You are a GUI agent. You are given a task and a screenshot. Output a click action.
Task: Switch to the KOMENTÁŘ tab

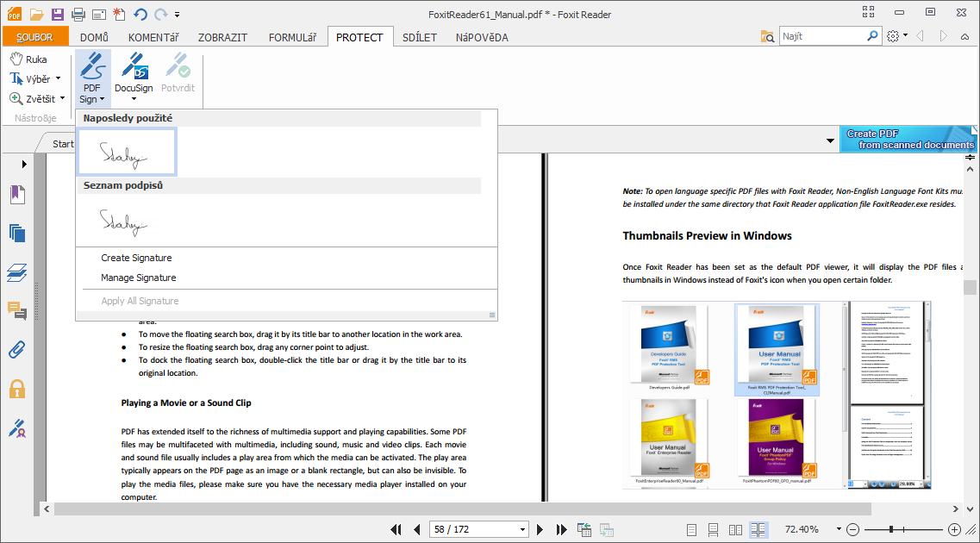click(153, 37)
